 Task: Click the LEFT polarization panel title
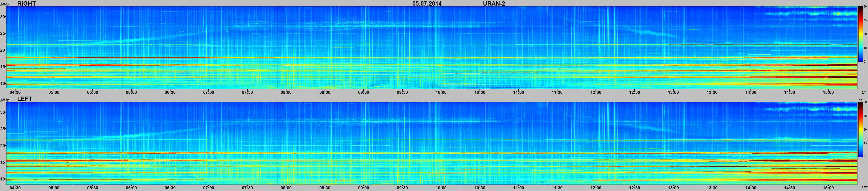[x=25, y=99]
